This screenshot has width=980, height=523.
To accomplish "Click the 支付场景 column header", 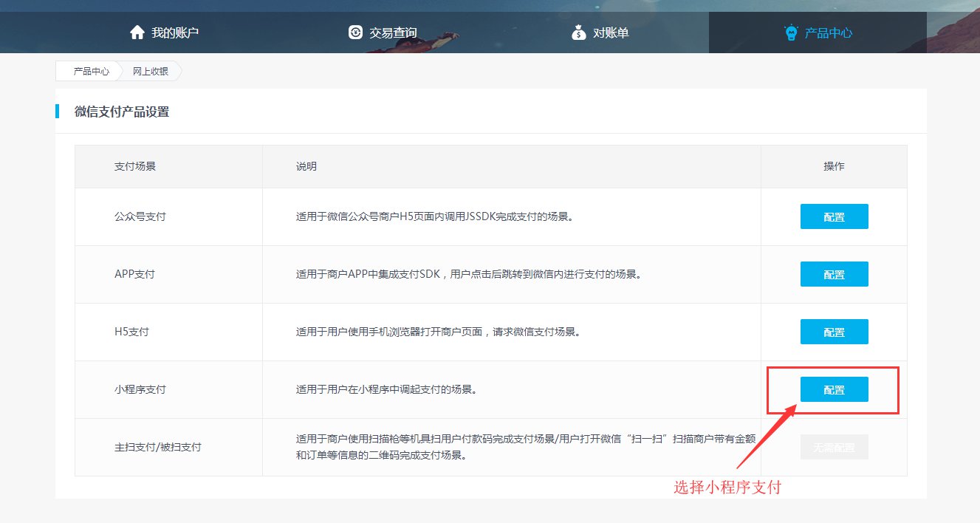I will pos(135,166).
